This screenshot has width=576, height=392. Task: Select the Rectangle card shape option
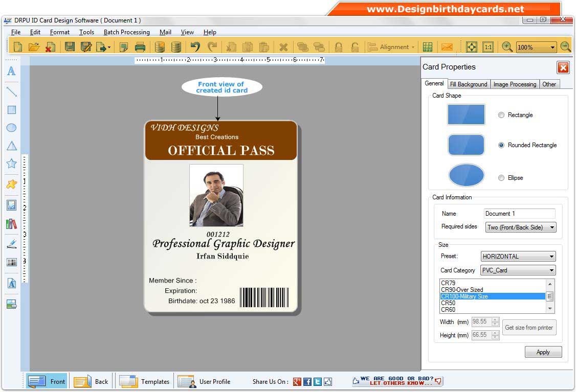tap(501, 115)
